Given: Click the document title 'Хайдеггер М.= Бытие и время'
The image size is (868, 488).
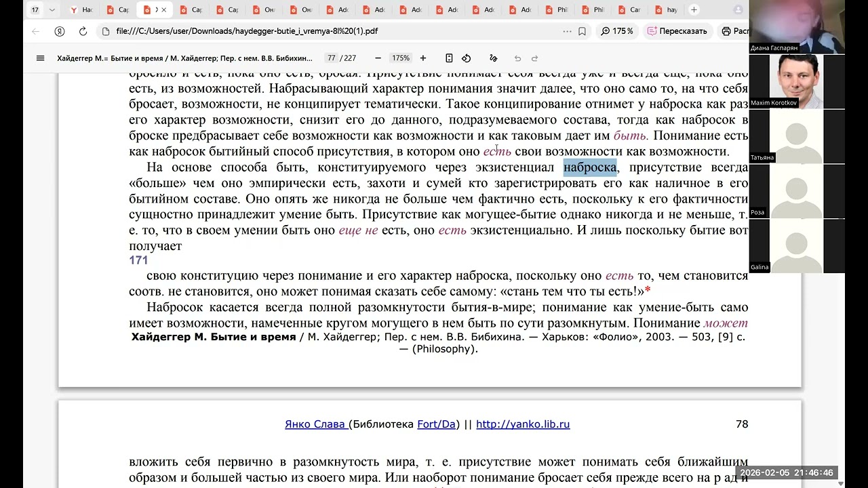Looking at the screenshot, I should pos(185,58).
